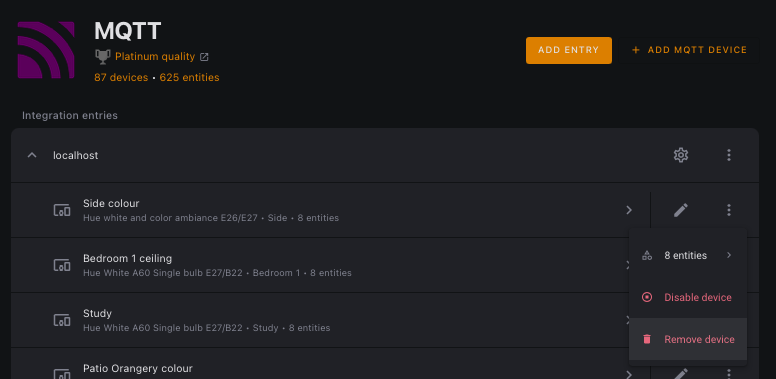Collapse the localhost entry chevron

[x=32, y=155]
